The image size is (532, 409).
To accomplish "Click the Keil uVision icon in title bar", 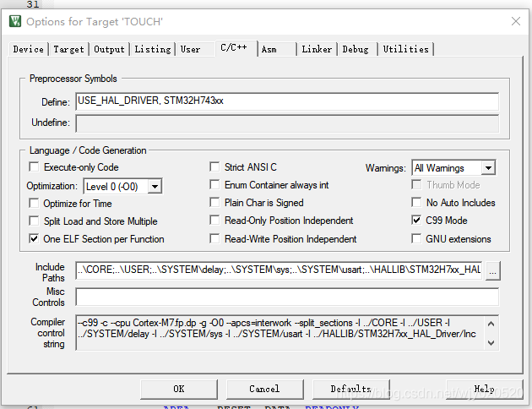I will pos(15,21).
